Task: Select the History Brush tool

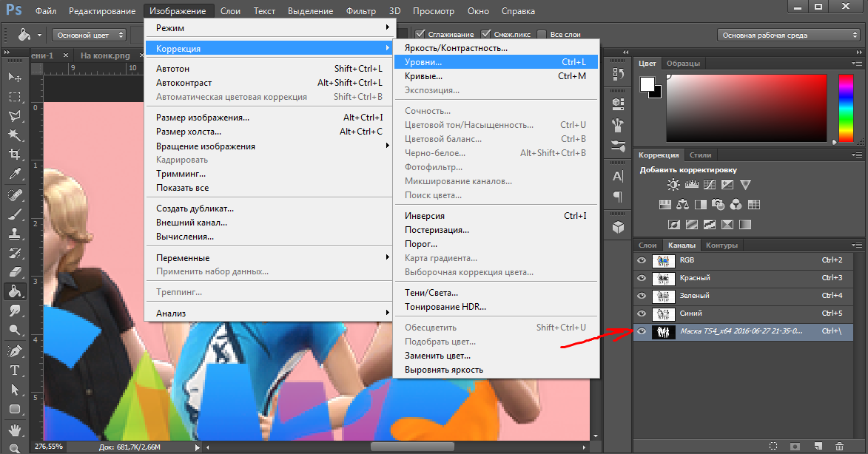Action: tap(15, 253)
